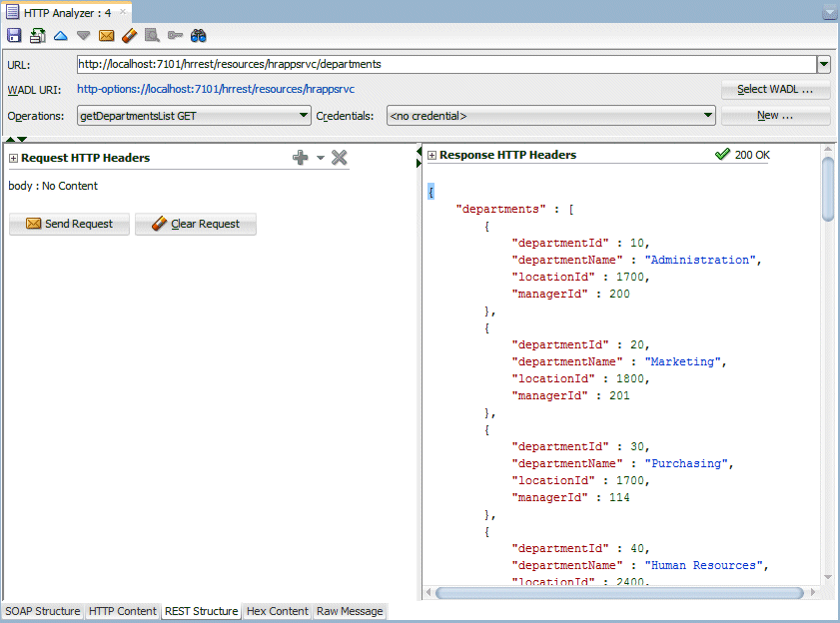
Task: Open the SOAP Structure tab
Action: [x=42, y=611]
